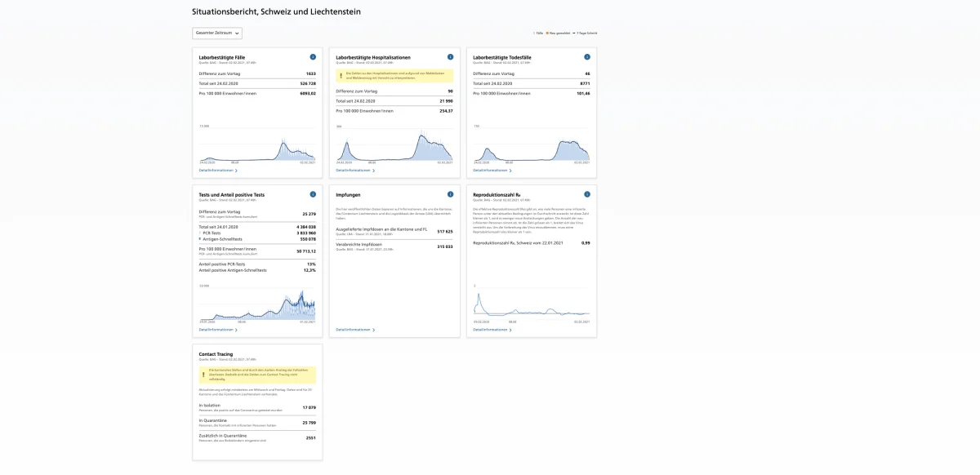The height and width of the screenshot is (475, 980).
Task: Click the Reproduktionszahl line chart
Action: point(532,304)
